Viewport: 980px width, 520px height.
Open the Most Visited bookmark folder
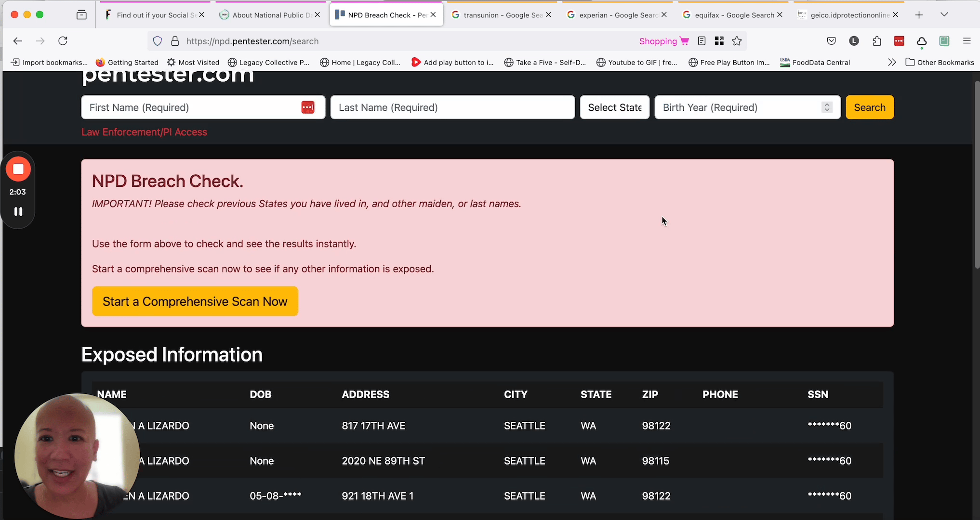193,62
